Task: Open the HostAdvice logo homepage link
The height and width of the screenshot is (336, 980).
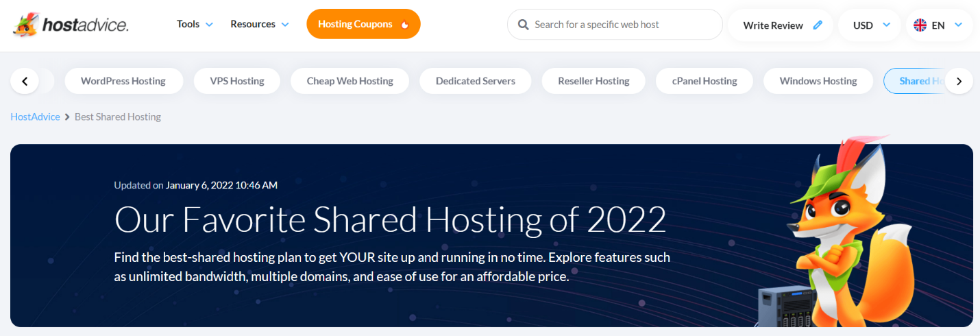Action: click(x=71, y=25)
